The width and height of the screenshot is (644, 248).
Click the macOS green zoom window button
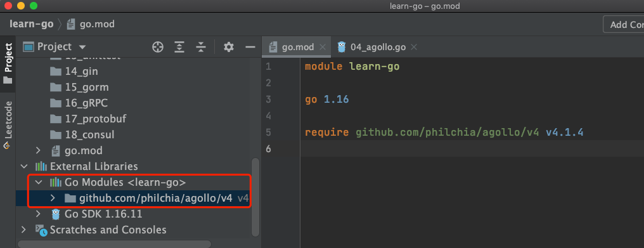pyautogui.click(x=34, y=6)
